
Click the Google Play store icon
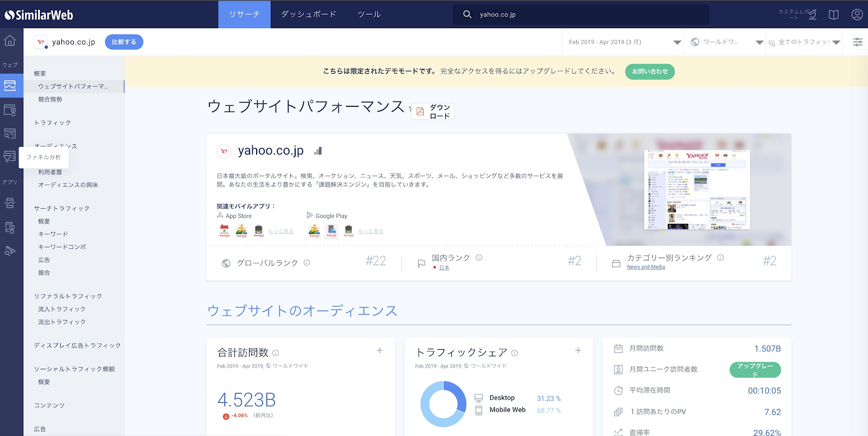point(310,215)
